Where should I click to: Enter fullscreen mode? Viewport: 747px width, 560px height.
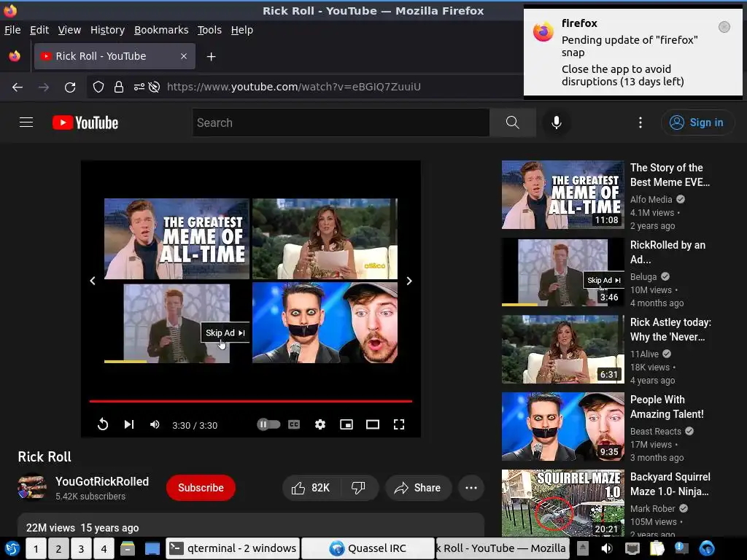pyautogui.click(x=399, y=424)
